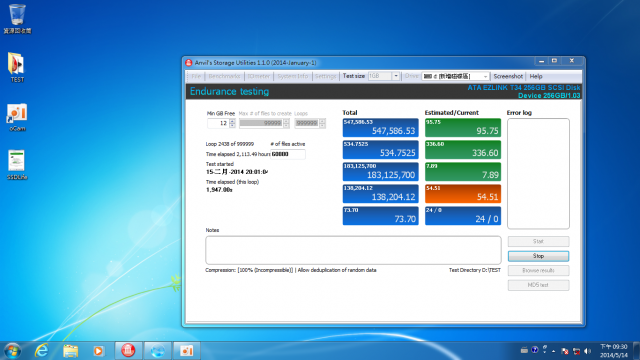Screen dimensions: 640x360
Task: Click the language bar options tray icon
Action: coord(544,349)
